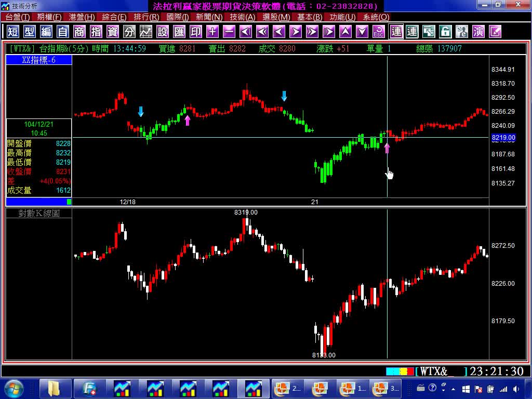Toggle the highlighted purple 連 link button

point(396,32)
